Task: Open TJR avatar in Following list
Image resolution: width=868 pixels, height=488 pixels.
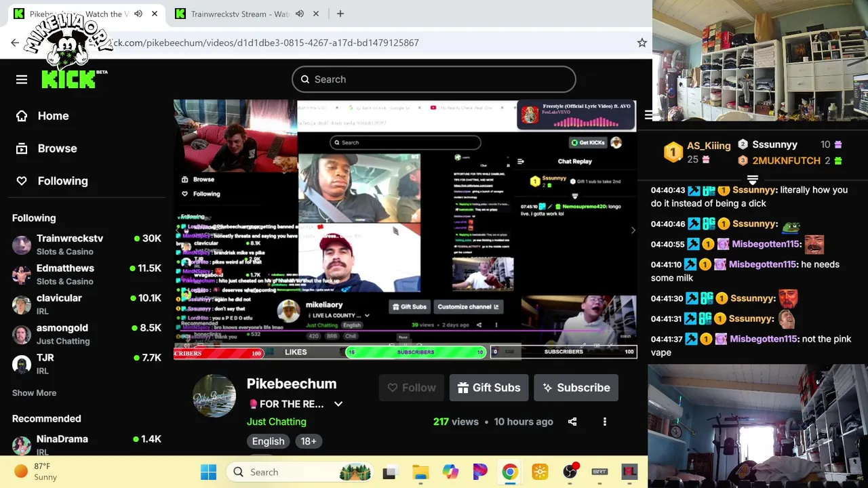Action: click(x=22, y=364)
